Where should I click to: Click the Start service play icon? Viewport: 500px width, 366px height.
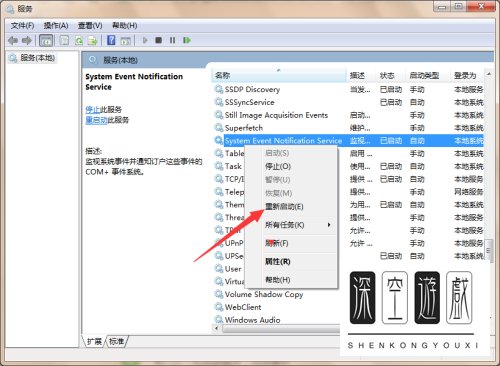point(145,40)
